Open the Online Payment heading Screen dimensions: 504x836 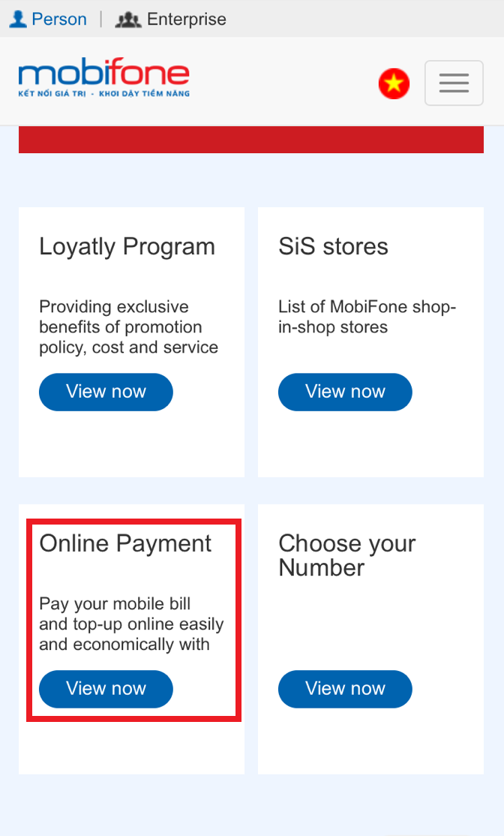(125, 543)
